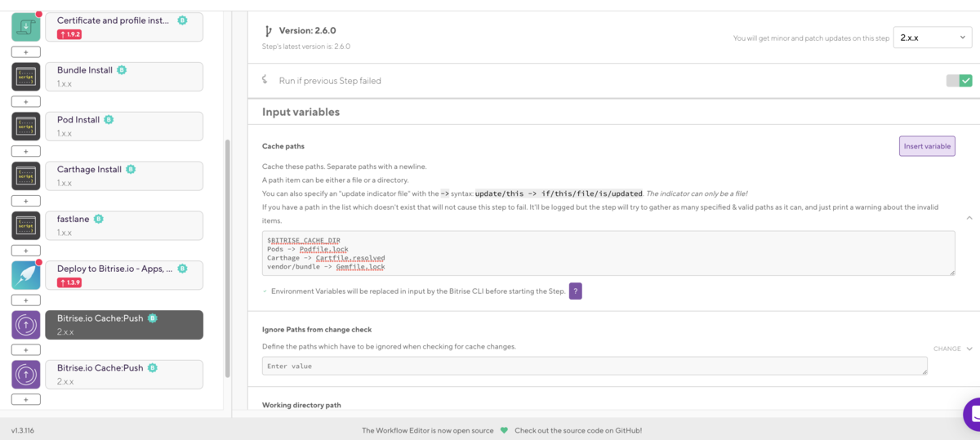Click the Ignore Paths Enter value field
This screenshot has height=440, width=980.
(595, 366)
